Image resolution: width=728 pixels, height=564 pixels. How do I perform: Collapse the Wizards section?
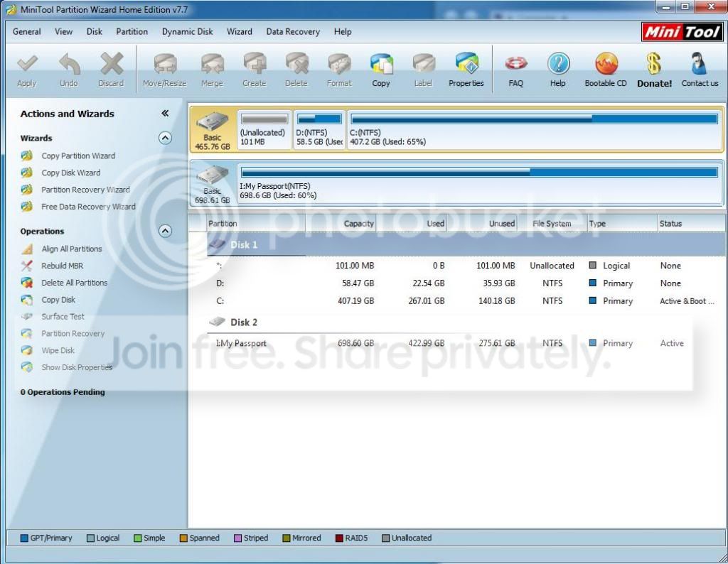(165, 138)
